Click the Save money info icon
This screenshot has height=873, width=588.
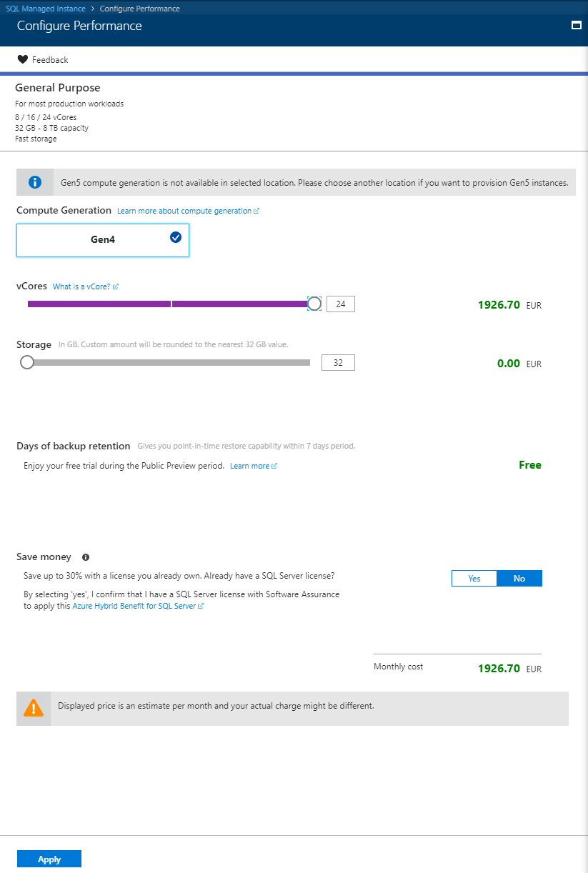point(86,557)
